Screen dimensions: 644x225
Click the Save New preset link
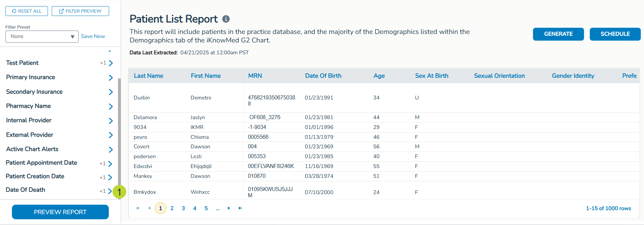(x=93, y=36)
